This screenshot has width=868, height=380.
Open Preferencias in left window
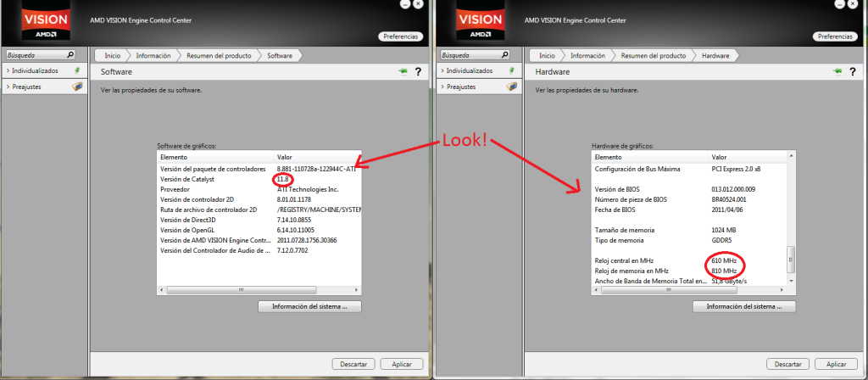tap(401, 36)
